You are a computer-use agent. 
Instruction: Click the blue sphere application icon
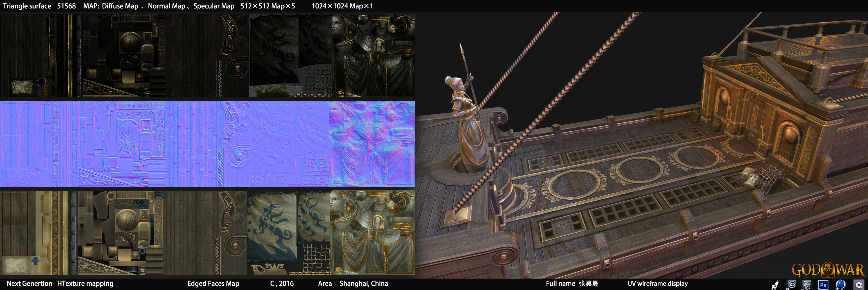click(x=841, y=285)
